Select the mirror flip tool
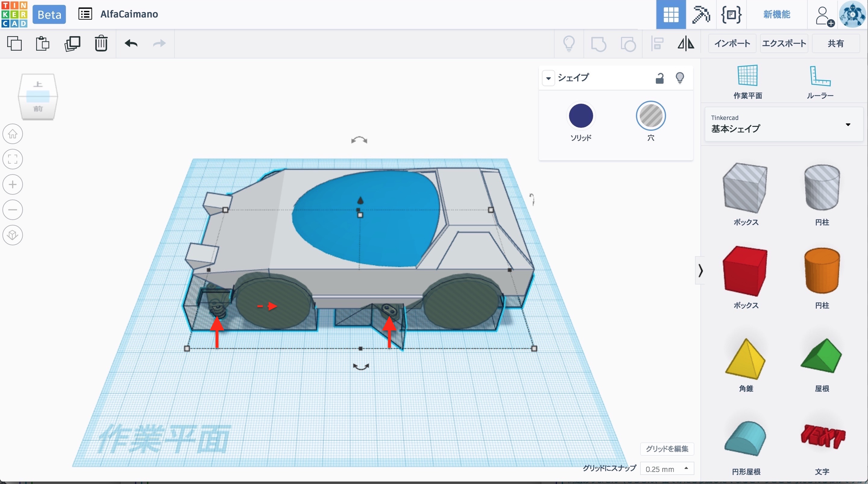Viewport: 868px width, 484px height. pyautogui.click(x=686, y=43)
